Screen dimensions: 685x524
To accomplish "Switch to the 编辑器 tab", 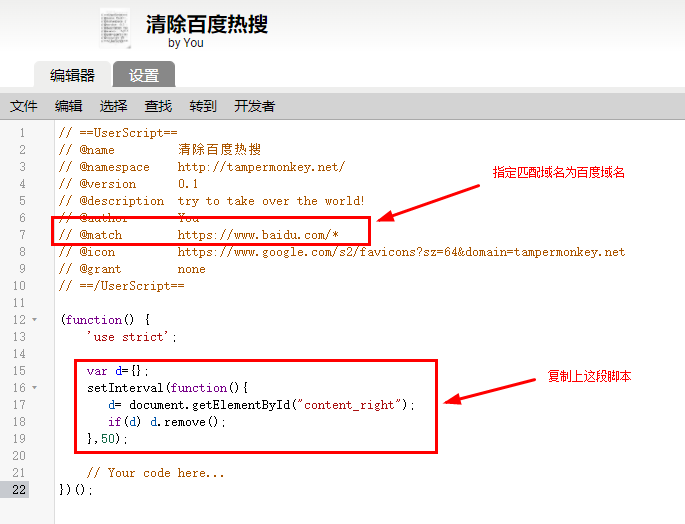I will pos(73,75).
